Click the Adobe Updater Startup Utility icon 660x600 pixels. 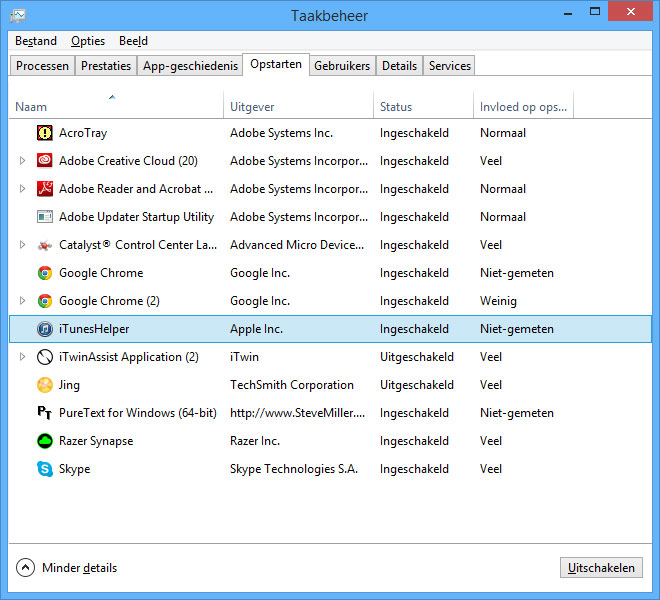(x=45, y=217)
